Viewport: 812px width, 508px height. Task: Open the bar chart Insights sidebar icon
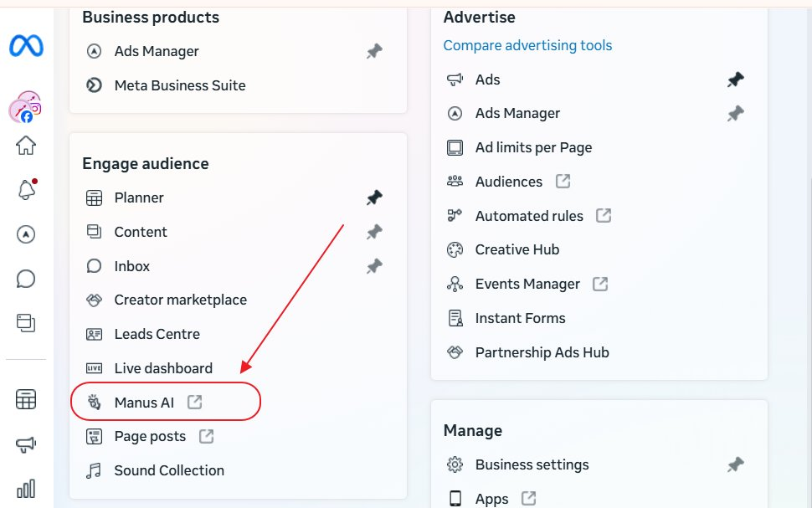26,489
